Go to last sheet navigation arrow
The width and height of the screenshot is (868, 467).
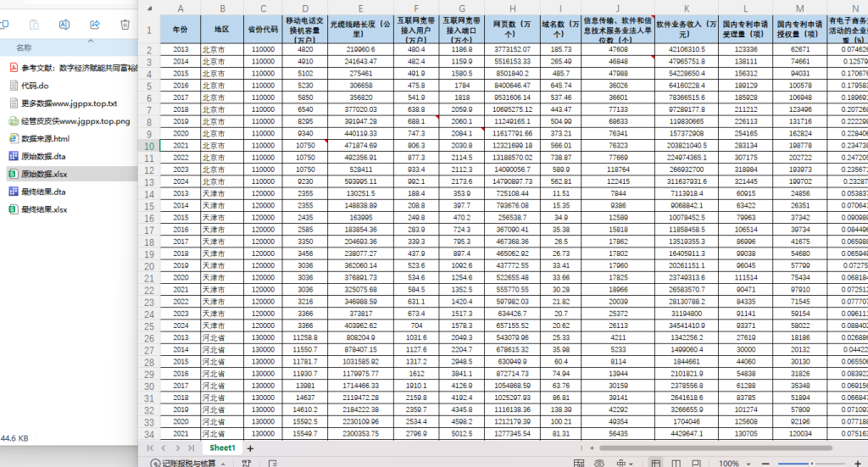191,448
